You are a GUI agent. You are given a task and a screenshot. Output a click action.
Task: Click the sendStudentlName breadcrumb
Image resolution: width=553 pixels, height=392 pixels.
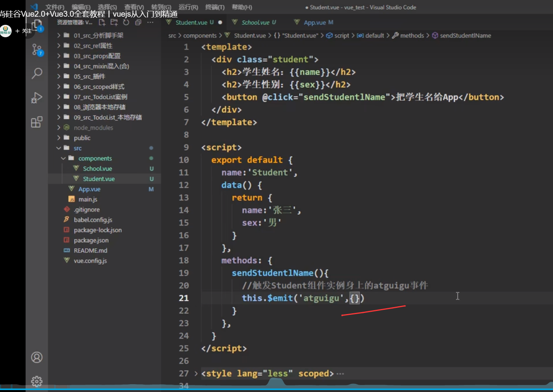pos(461,36)
